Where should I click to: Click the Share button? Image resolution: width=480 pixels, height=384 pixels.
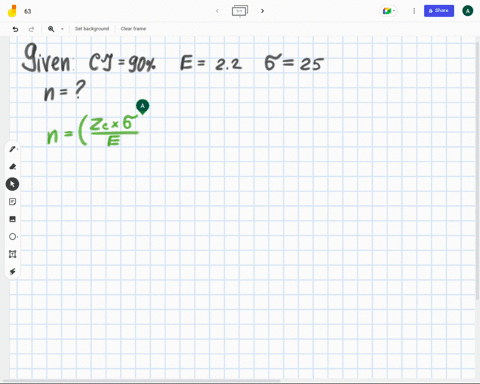pos(439,11)
